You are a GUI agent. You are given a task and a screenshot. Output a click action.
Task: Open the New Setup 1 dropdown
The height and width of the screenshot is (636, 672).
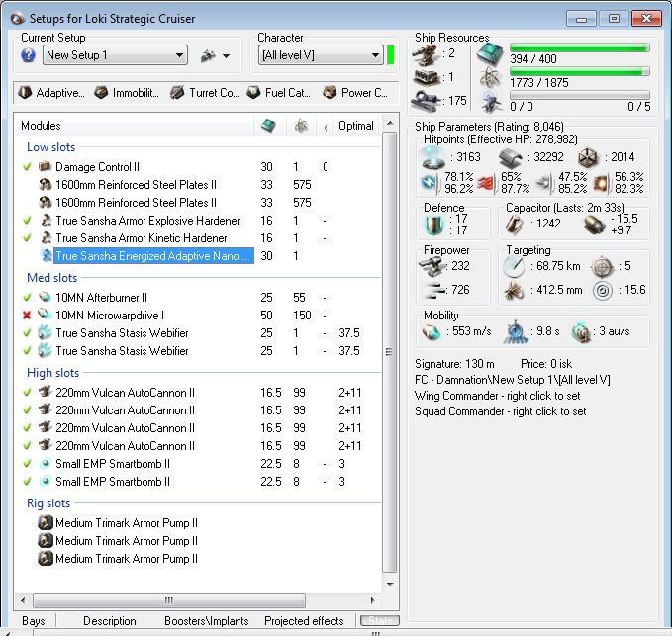point(115,55)
